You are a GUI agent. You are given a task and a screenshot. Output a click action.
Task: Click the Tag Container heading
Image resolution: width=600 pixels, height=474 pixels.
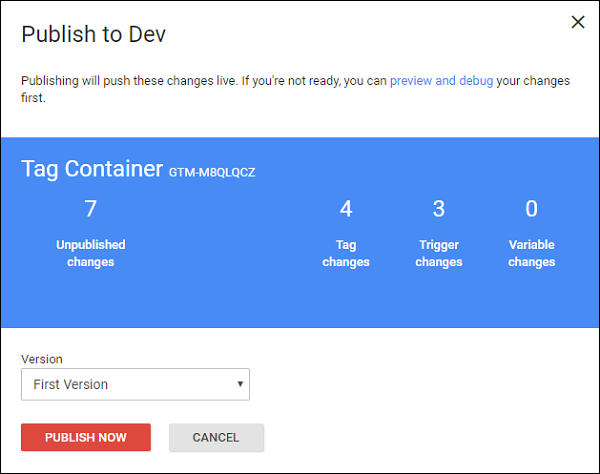pyautogui.click(x=91, y=168)
